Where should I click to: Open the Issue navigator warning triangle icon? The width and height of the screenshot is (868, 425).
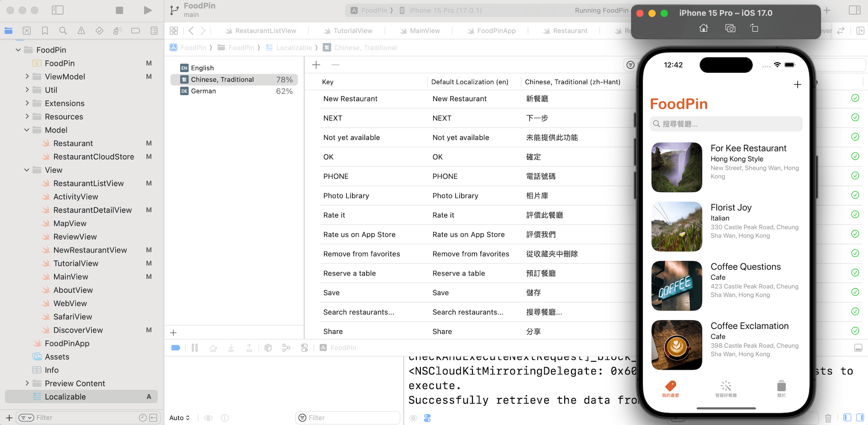[81, 31]
